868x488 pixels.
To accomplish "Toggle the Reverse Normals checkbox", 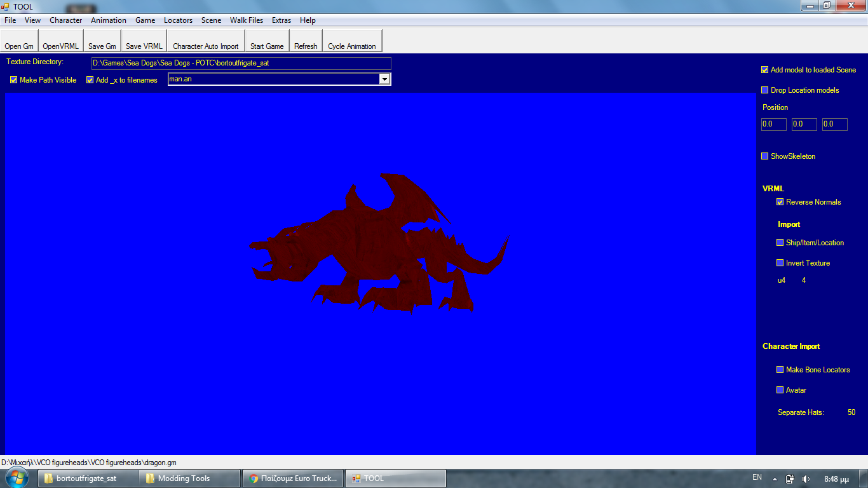I will [x=780, y=202].
